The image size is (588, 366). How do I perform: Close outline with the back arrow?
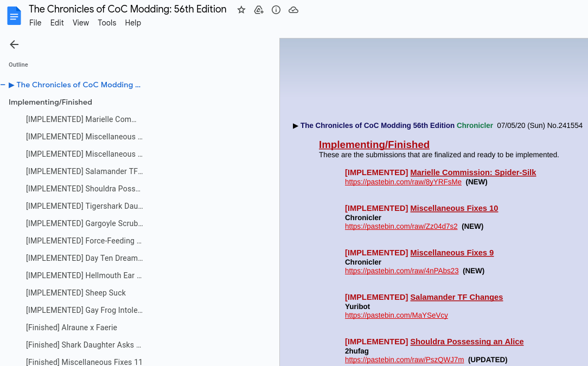pos(14,44)
